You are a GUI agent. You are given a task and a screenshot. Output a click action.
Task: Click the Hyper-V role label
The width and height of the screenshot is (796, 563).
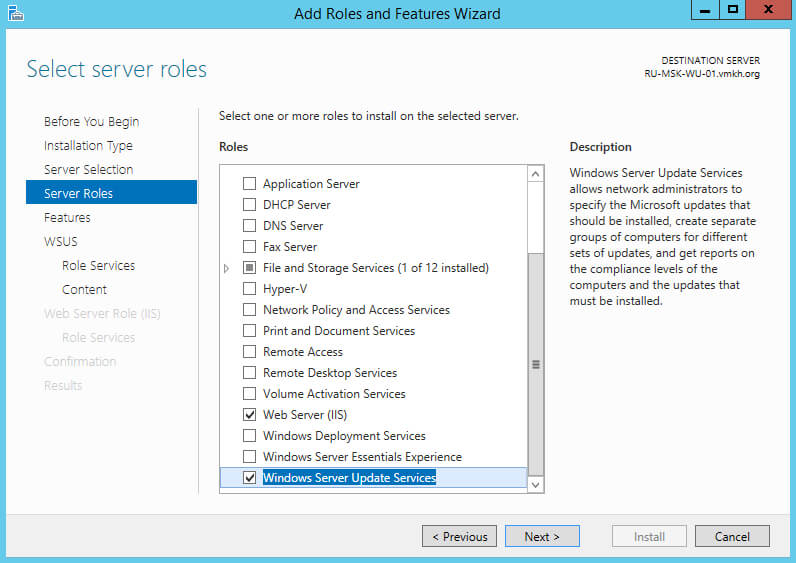pos(285,289)
